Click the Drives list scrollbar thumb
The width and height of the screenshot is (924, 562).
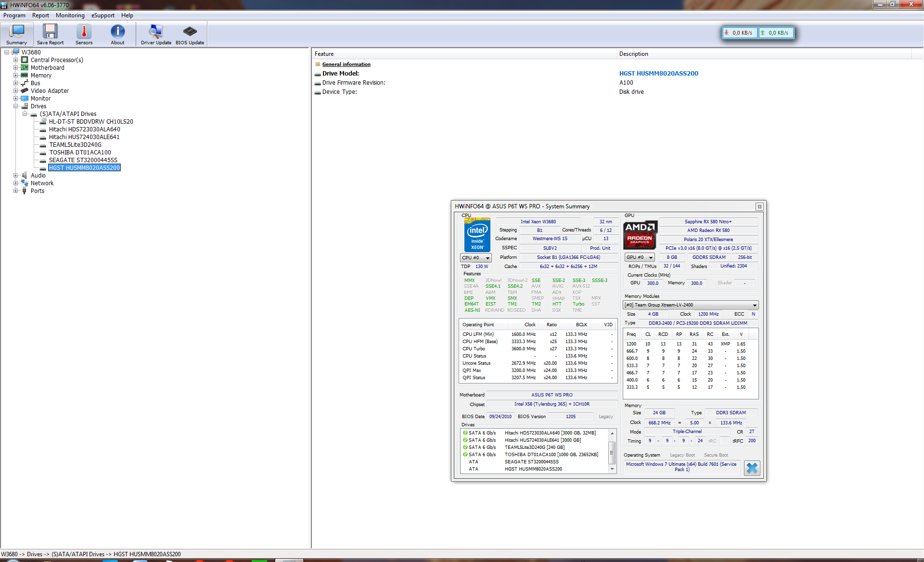click(x=612, y=452)
